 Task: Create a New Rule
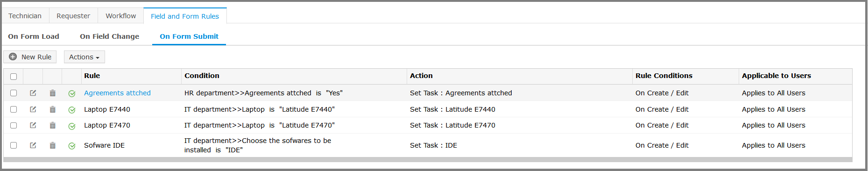click(x=30, y=57)
